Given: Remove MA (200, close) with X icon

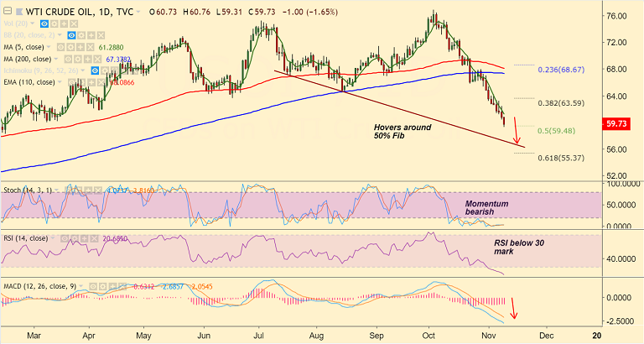Looking at the screenshot, I should tap(97, 60).
